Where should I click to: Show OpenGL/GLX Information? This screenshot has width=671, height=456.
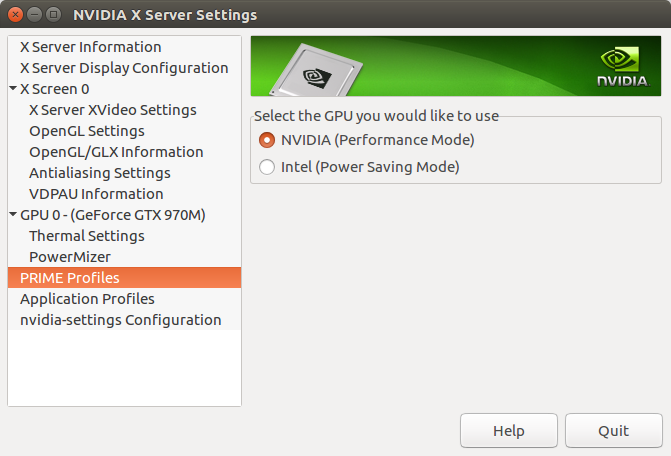click(x=116, y=152)
